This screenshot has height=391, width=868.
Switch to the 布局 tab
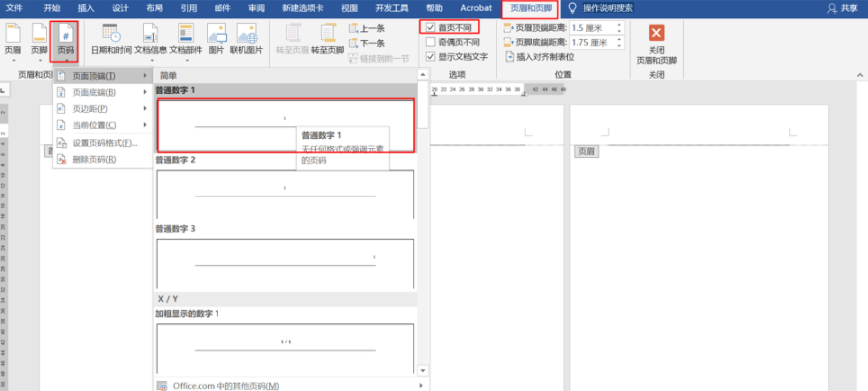tap(155, 8)
